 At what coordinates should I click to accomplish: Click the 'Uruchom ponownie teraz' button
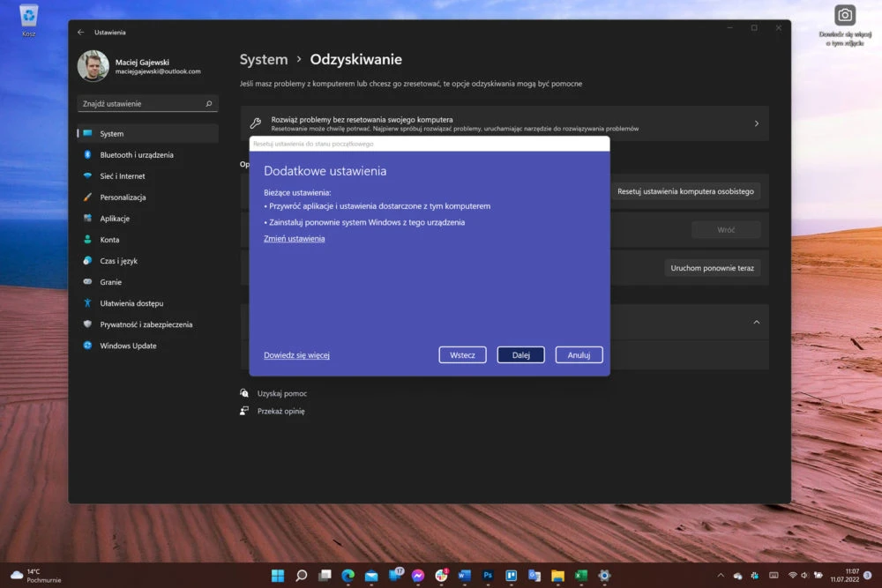(712, 268)
